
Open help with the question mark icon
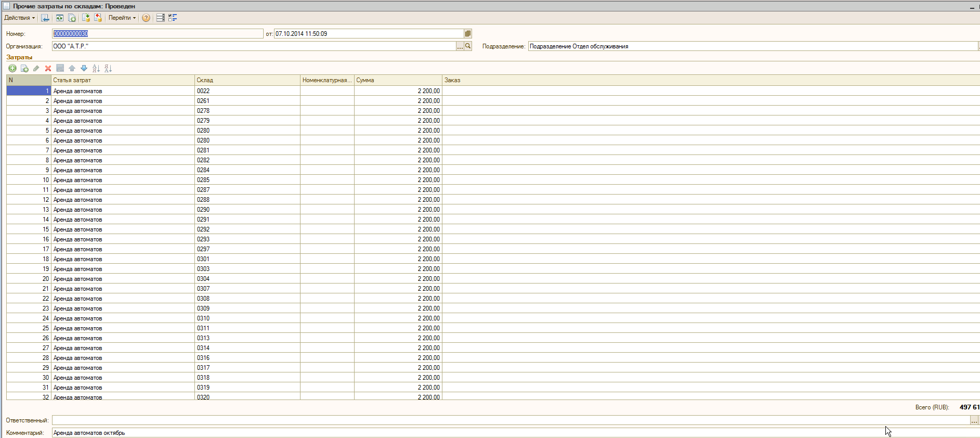[x=146, y=18]
